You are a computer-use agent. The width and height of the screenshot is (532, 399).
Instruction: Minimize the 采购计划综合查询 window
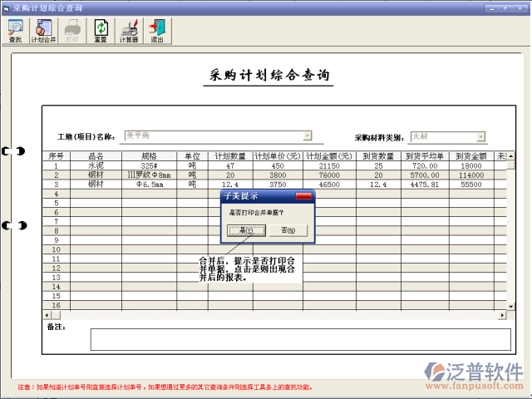click(491, 8)
